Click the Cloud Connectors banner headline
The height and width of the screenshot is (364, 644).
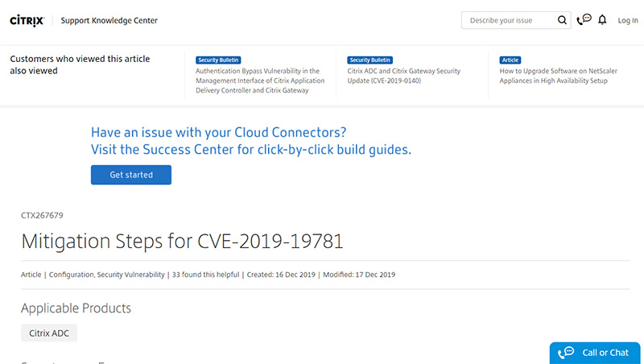pos(251,141)
